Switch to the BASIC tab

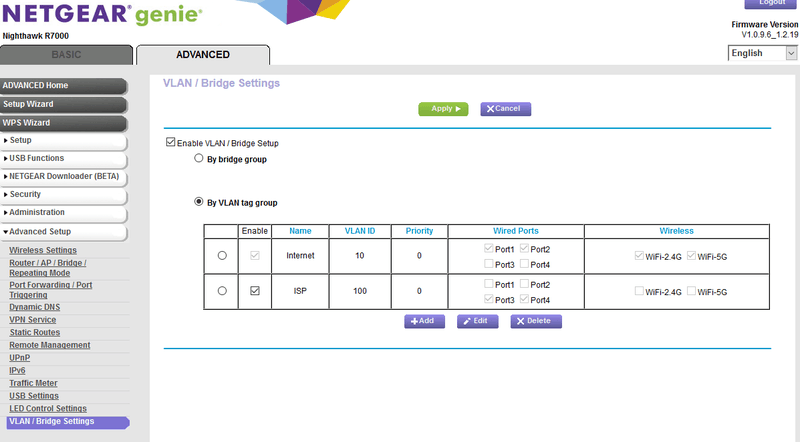click(x=66, y=55)
